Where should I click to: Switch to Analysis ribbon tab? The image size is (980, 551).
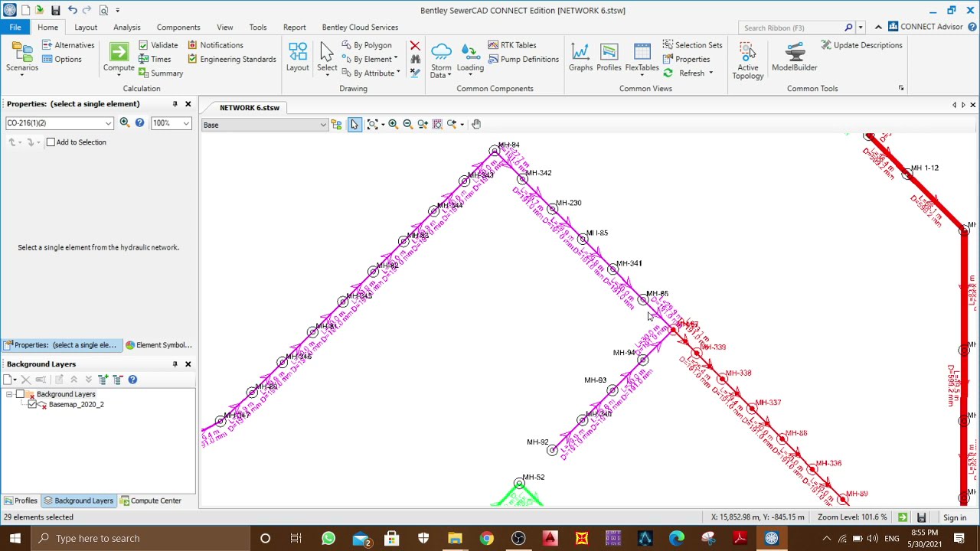(x=127, y=28)
